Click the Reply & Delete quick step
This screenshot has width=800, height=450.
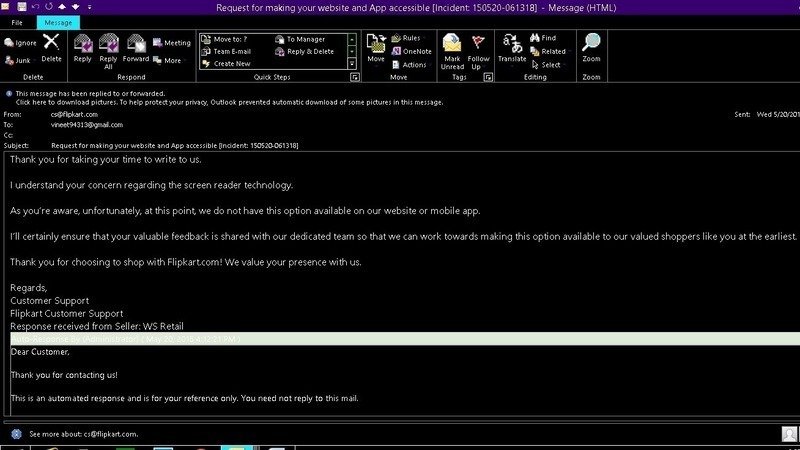point(309,51)
